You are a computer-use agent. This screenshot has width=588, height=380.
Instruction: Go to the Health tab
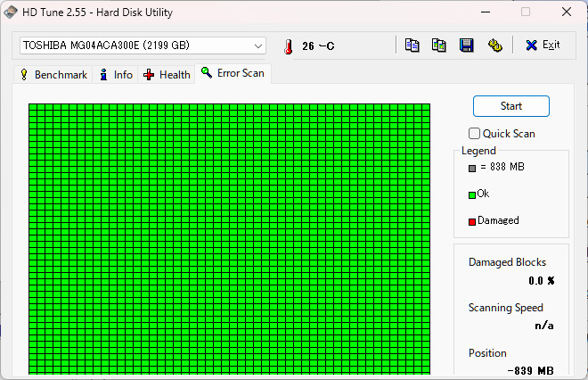pos(167,75)
